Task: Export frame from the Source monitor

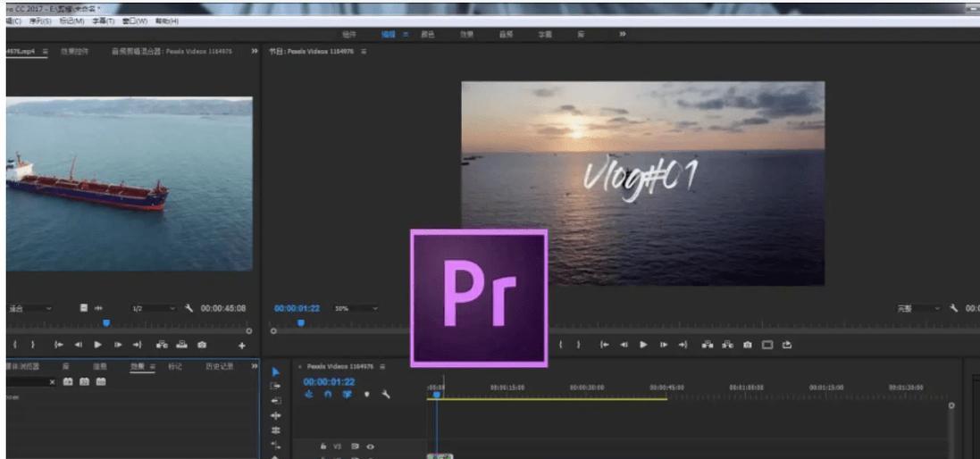Action: [202, 345]
